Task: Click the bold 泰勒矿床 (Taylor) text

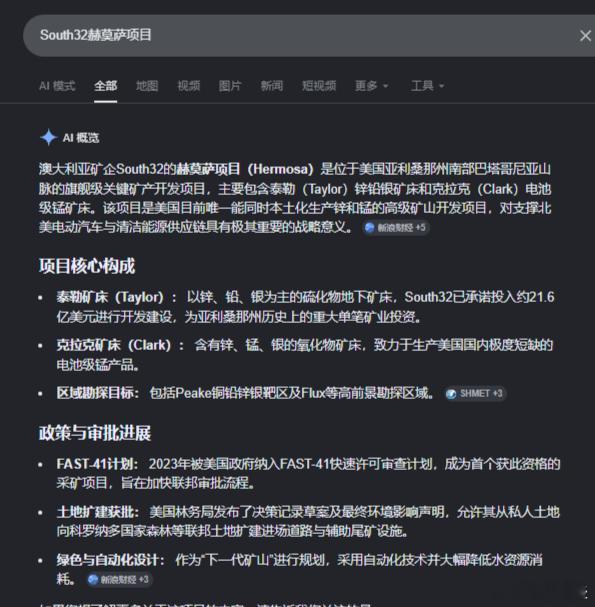Action: pyautogui.click(x=110, y=297)
